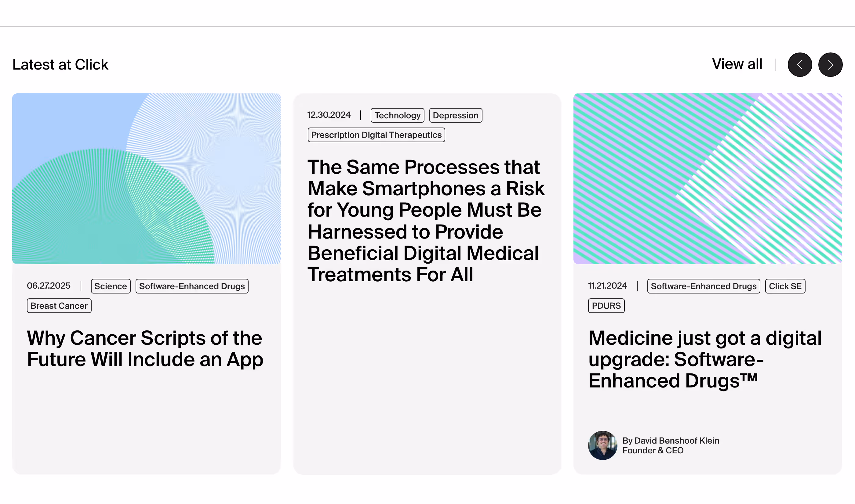Click the Prescription Digital Therapeutics tag
855x504 pixels.
(376, 135)
